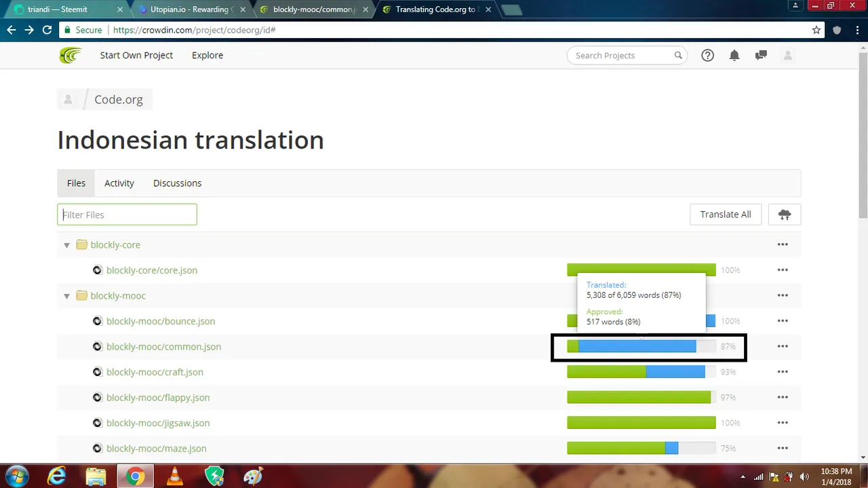Click file icon for blockly-core/core.json
868x488 pixels.
[97, 270]
